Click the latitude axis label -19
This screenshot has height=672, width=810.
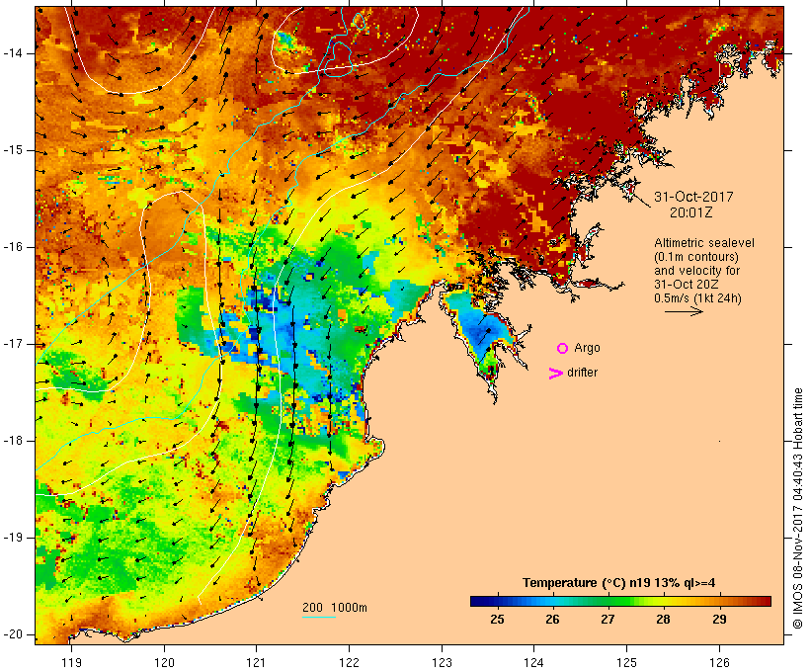click(13, 538)
